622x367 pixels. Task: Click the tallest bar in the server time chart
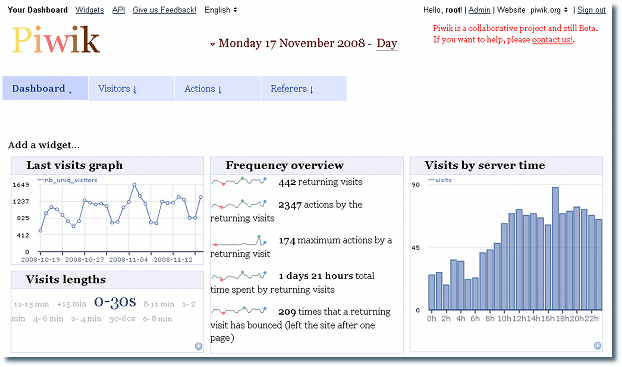[555, 248]
